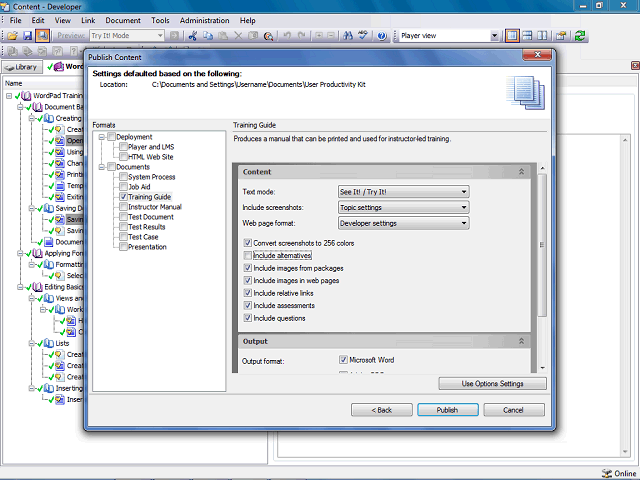Check the Player and LMS checkbox

click(123, 147)
